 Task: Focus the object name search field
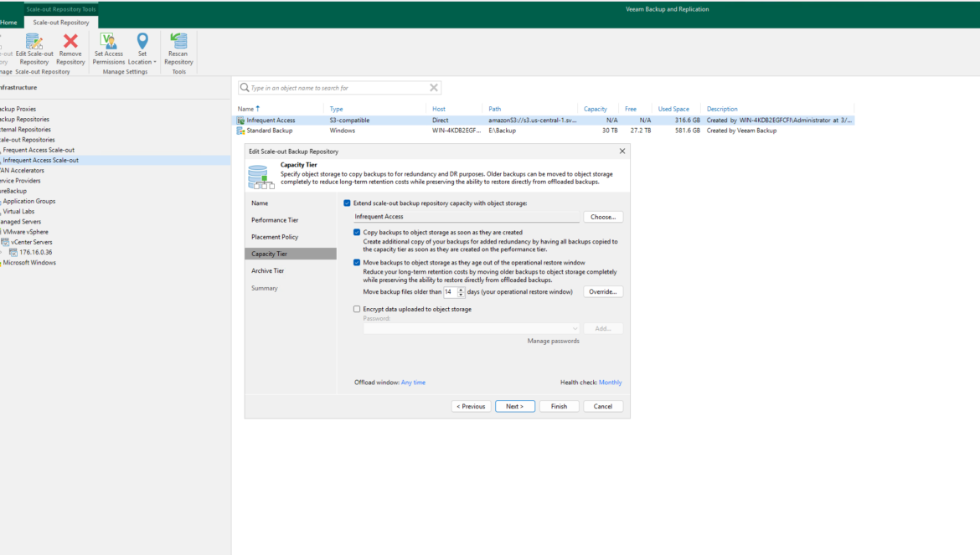click(x=339, y=88)
